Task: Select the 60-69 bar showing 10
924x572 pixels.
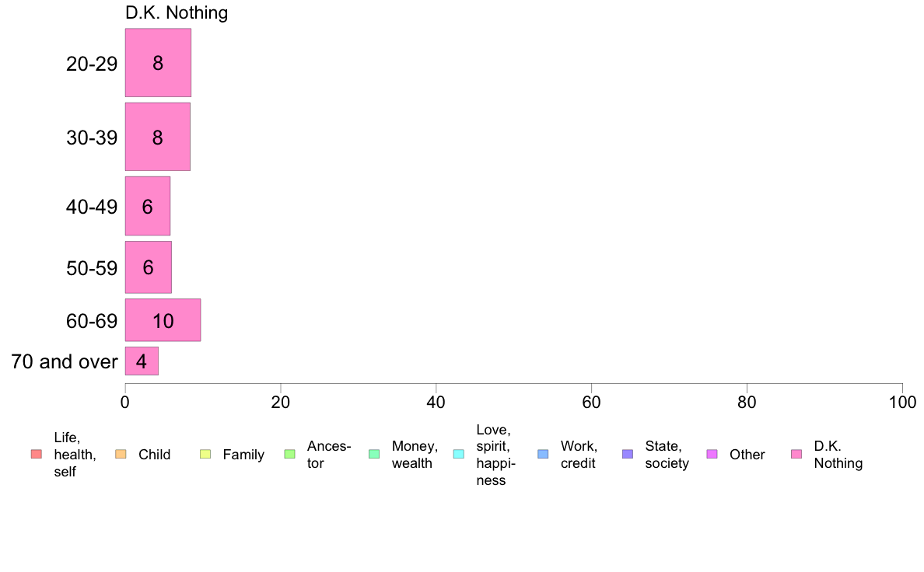Action: 163,320
